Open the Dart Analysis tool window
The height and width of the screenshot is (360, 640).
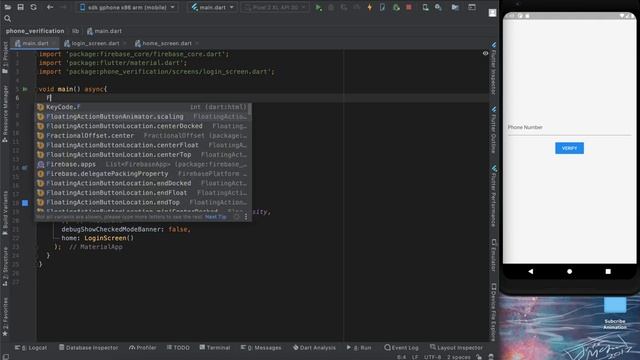tap(314, 348)
